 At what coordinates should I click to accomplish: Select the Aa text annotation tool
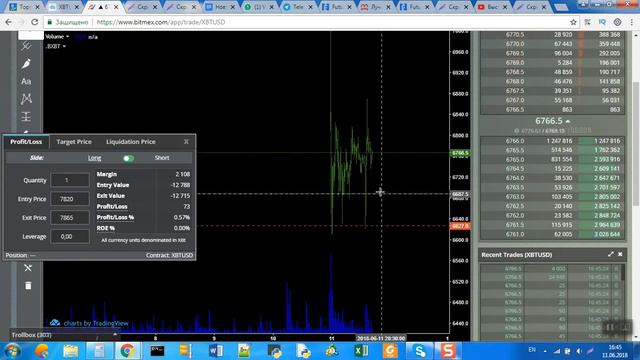pos(26,81)
